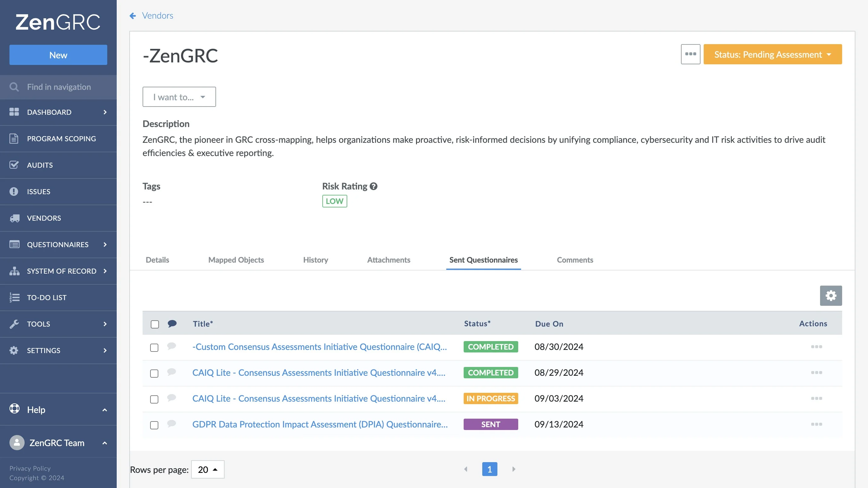Click the search icon in Find in navigation
The image size is (868, 488).
14,87
